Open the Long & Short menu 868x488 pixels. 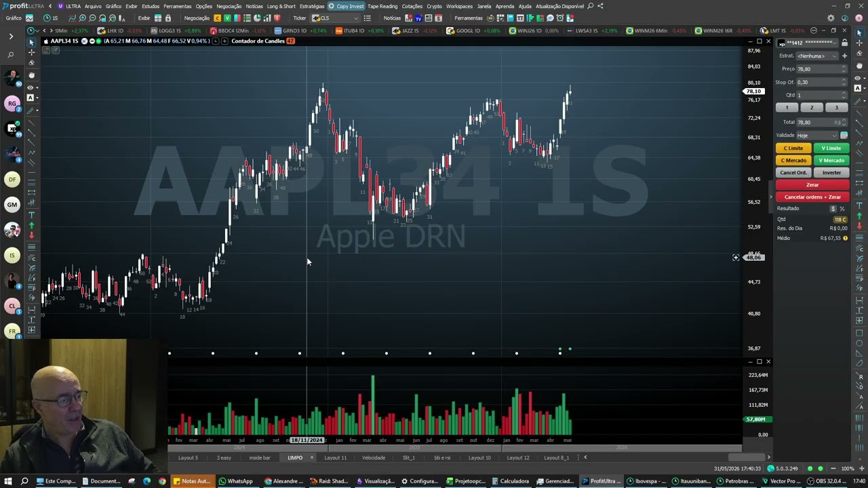[281, 6]
